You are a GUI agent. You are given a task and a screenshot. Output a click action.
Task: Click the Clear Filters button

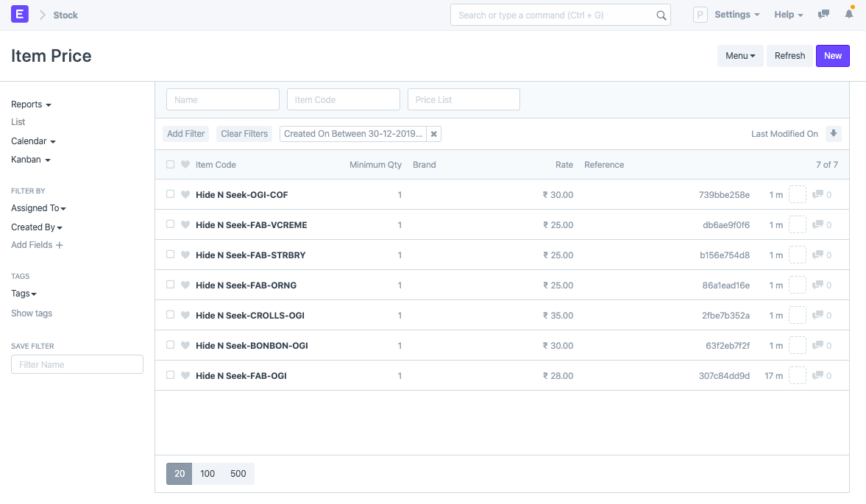244,134
